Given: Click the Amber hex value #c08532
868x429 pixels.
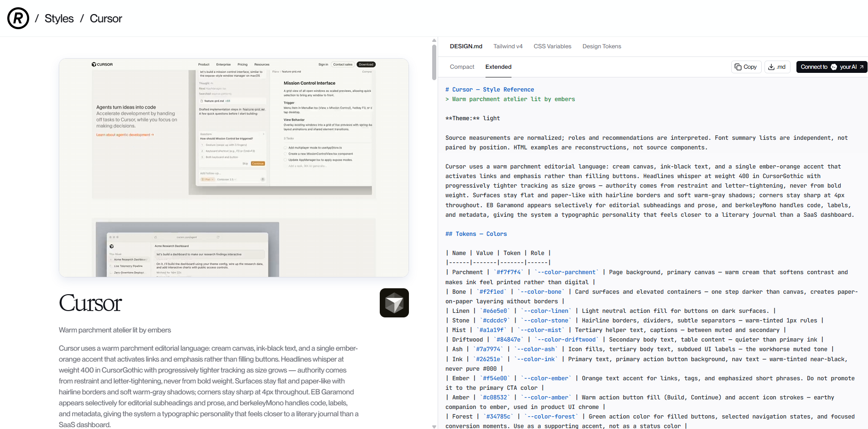Looking at the screenshot, I should pyautogui.click(x=495, y=398).
